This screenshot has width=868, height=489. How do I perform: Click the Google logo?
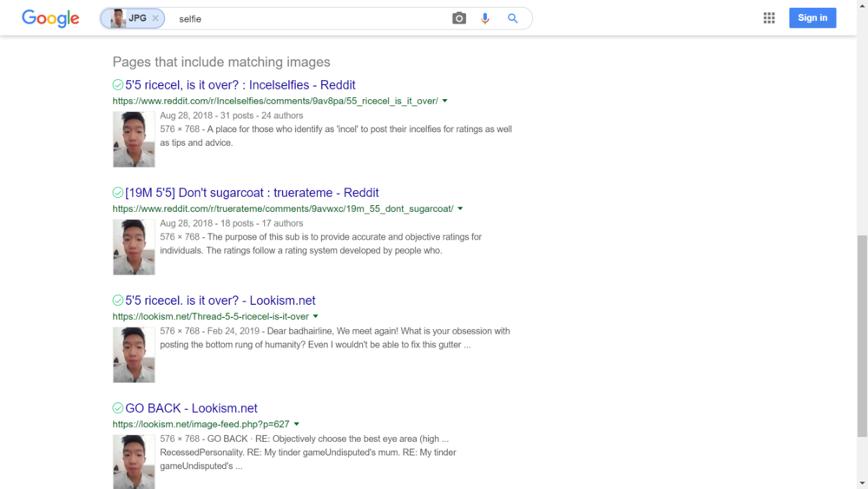coord(50,18)
